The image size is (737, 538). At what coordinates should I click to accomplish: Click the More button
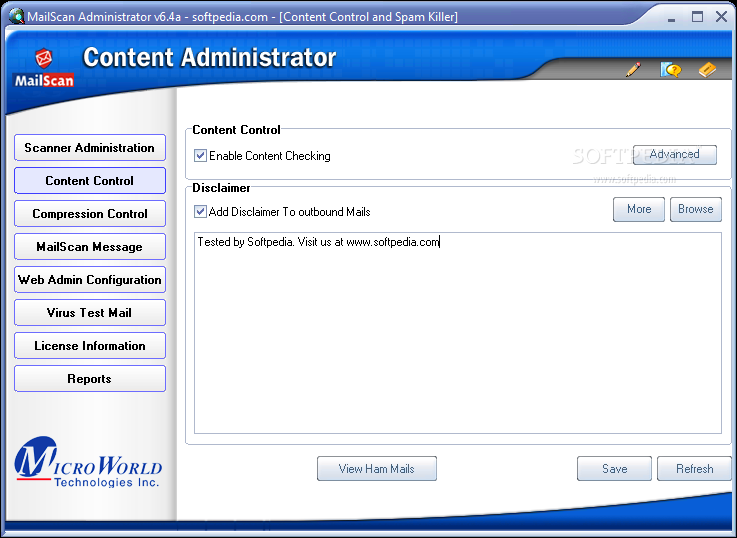point(639,209)
